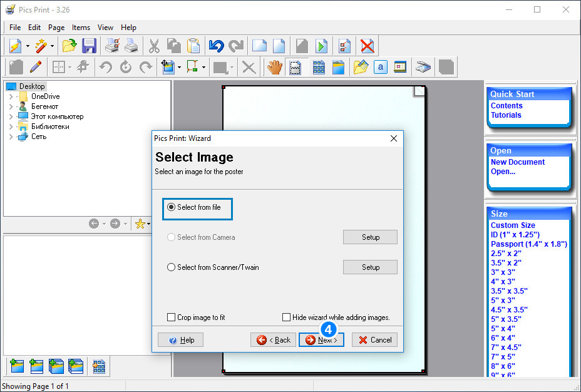This screenshot has width=581, height=392.
Task: Expand the OneDrive tree node
Action: 11,96
